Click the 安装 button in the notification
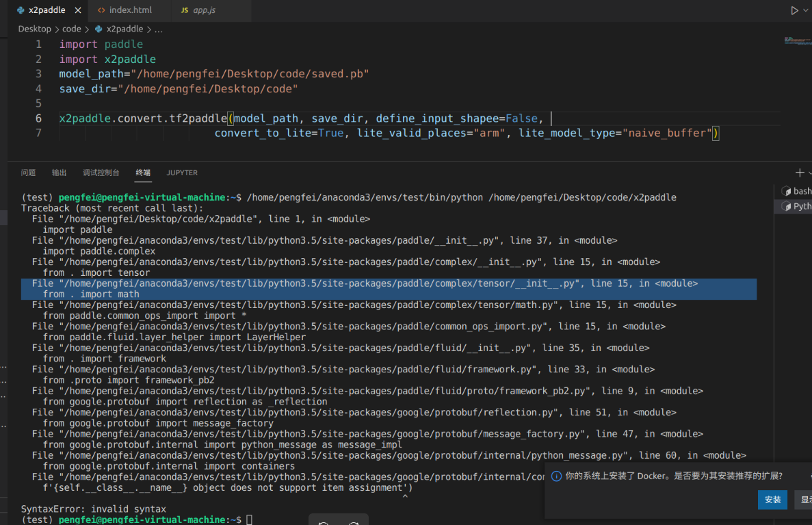 772,500
